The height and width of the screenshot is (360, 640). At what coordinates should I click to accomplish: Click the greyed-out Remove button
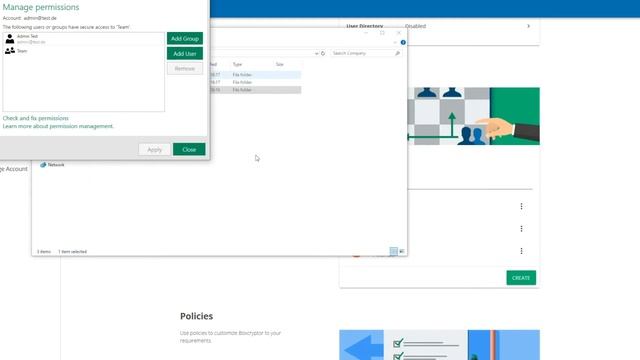coord(184,69)
